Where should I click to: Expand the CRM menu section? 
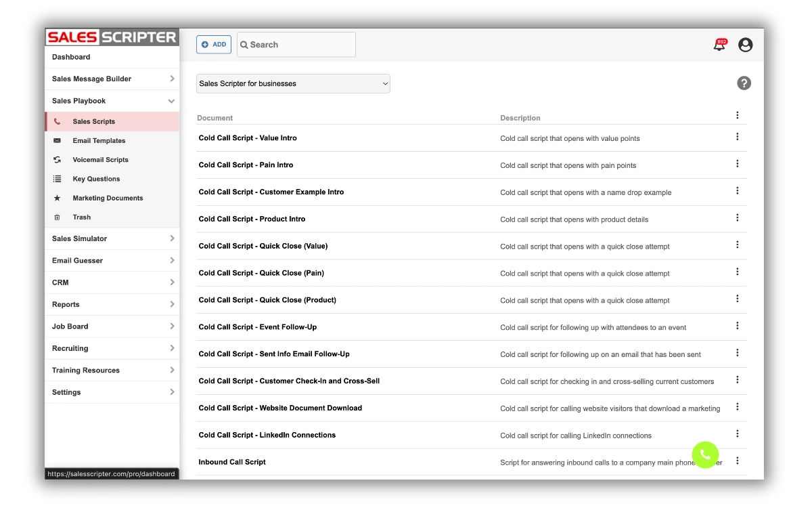tap(112, 282)
